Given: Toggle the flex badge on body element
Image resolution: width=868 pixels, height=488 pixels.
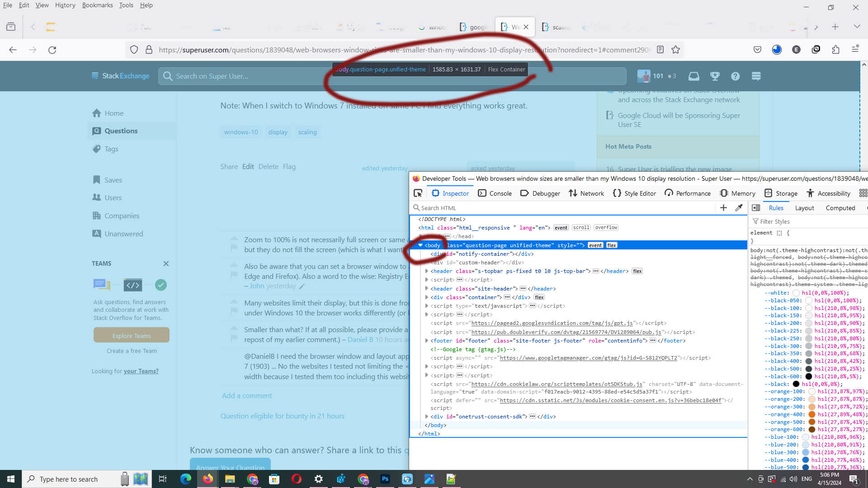Looking at the screenshot, I should 612,245.
